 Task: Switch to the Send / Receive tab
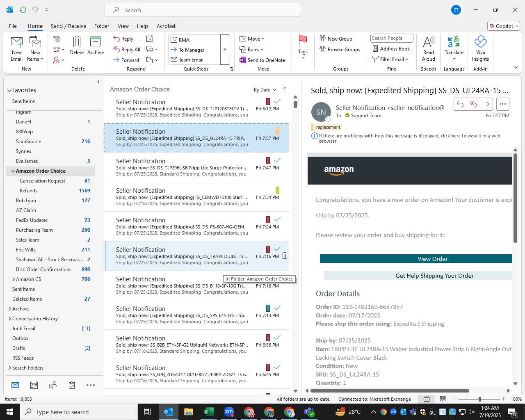pyautogui.click(x=68, y=26)
